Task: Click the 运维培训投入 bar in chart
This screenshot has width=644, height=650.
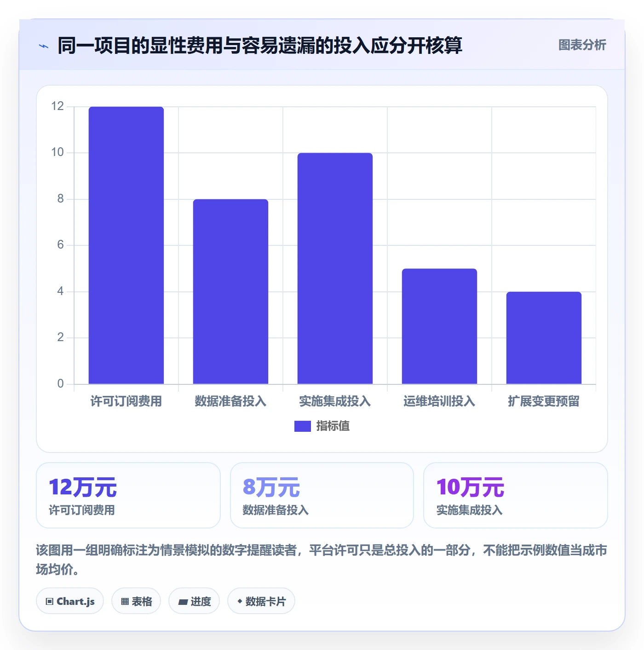Action: click(439, 326)
